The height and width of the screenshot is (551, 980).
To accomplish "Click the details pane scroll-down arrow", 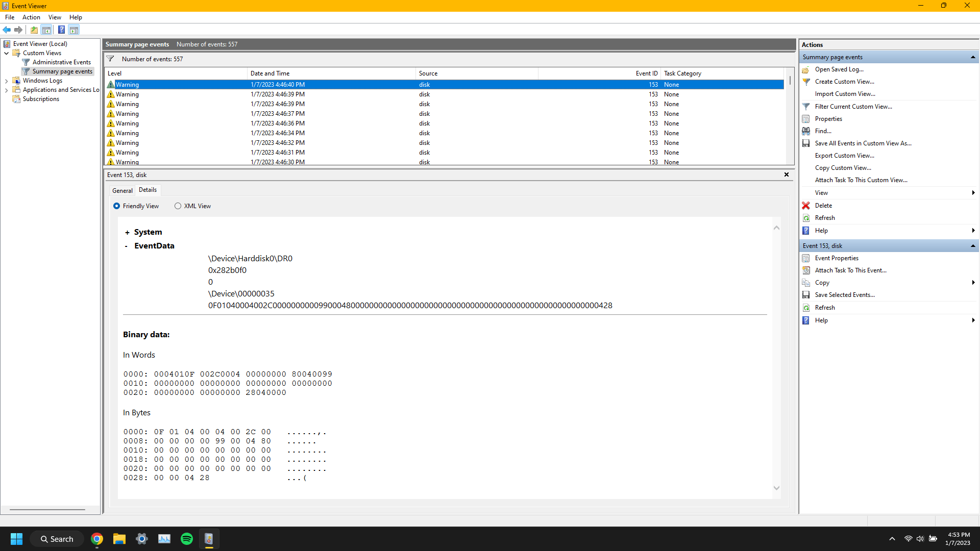I will [776, 488].
